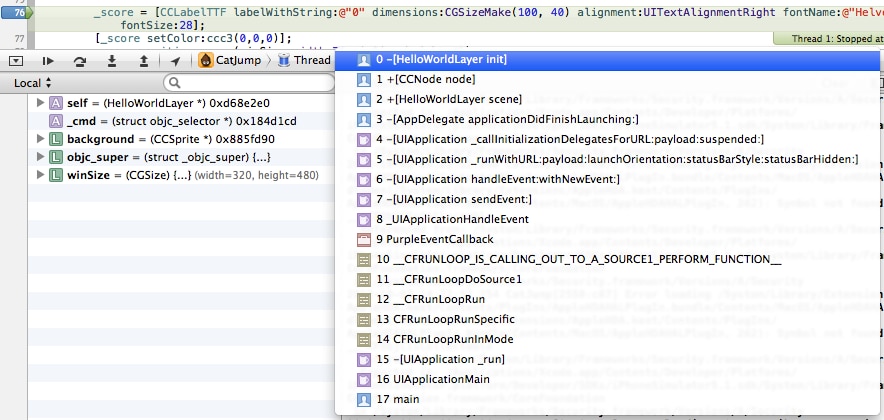This screenshot has width=884, height=420.
Task: Select frame 3 AppDelegate applicationDidFinishLaunching
Action: pyautogui.click(x=607, y=120)
